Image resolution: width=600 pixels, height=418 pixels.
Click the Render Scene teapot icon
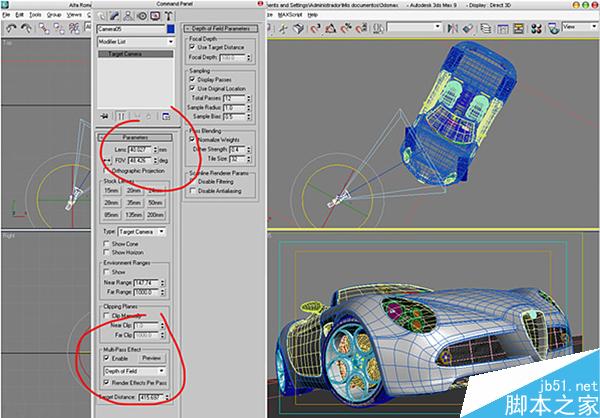(553, 29)
